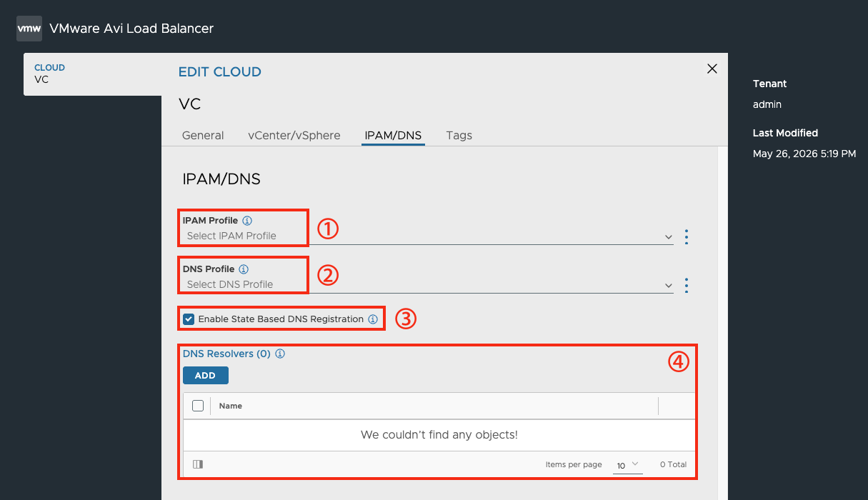Click ADD to add a DNS resolver

coord(206,376)
